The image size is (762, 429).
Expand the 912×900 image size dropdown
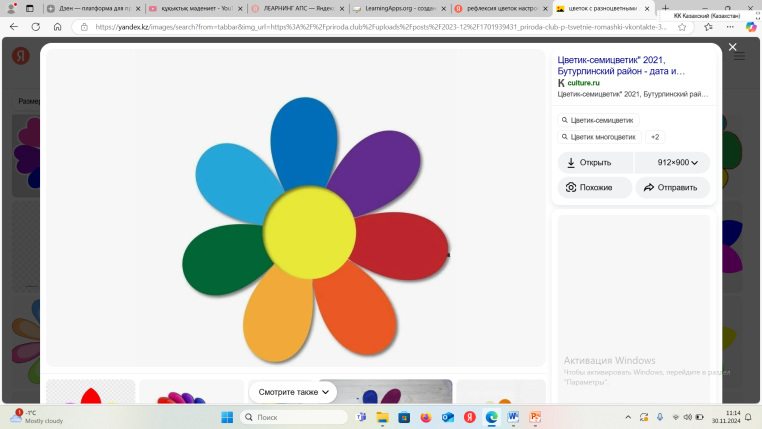tap(677, 162)
